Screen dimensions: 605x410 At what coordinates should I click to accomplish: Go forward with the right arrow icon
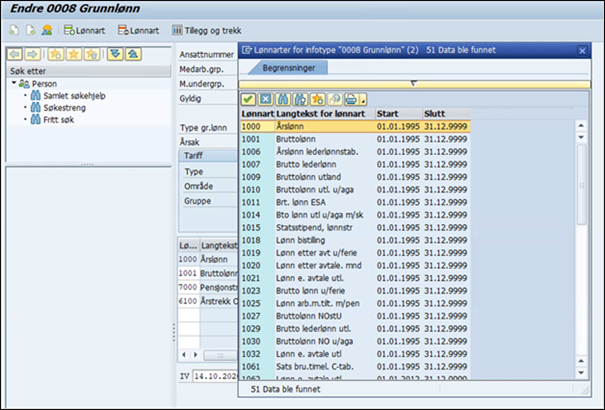pos(32,54)
